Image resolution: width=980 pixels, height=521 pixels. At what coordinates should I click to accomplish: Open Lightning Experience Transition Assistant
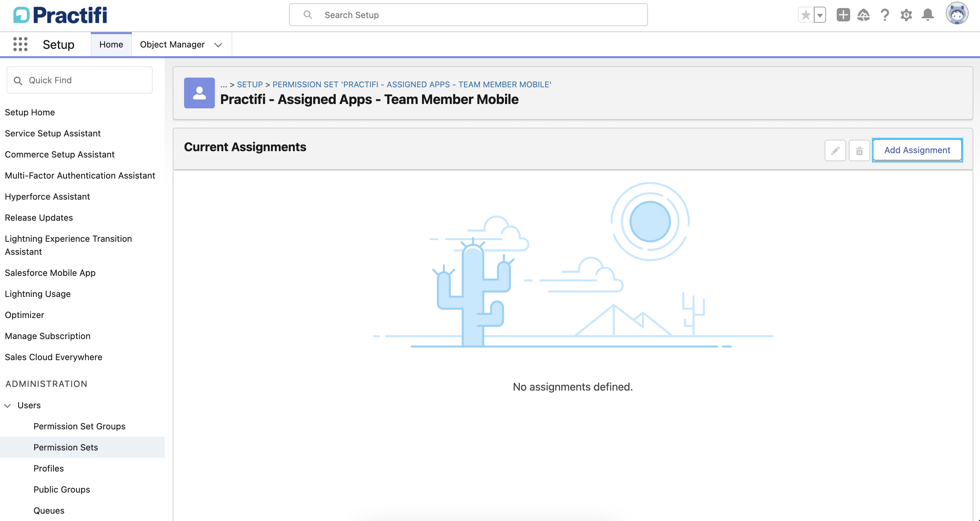coord(69,245)
